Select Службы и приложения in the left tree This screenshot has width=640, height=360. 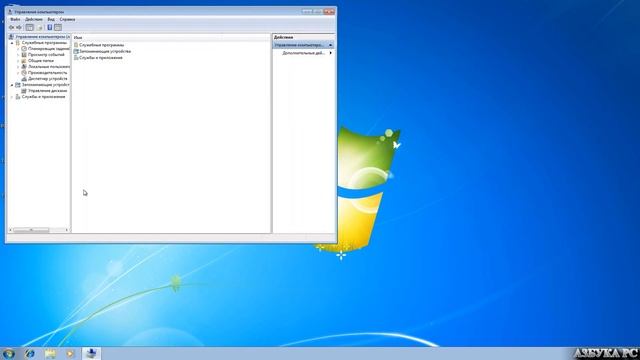pos(43,97)
